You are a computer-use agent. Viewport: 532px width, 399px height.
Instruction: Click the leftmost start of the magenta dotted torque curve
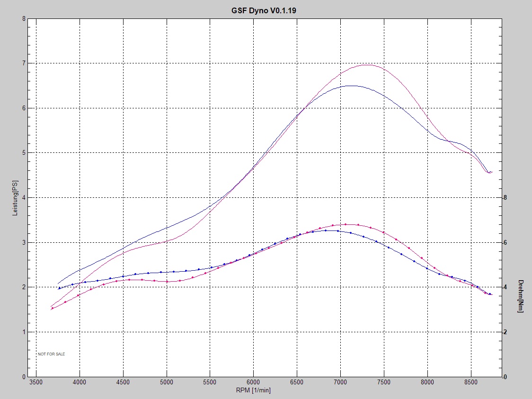tap(52, 308)
